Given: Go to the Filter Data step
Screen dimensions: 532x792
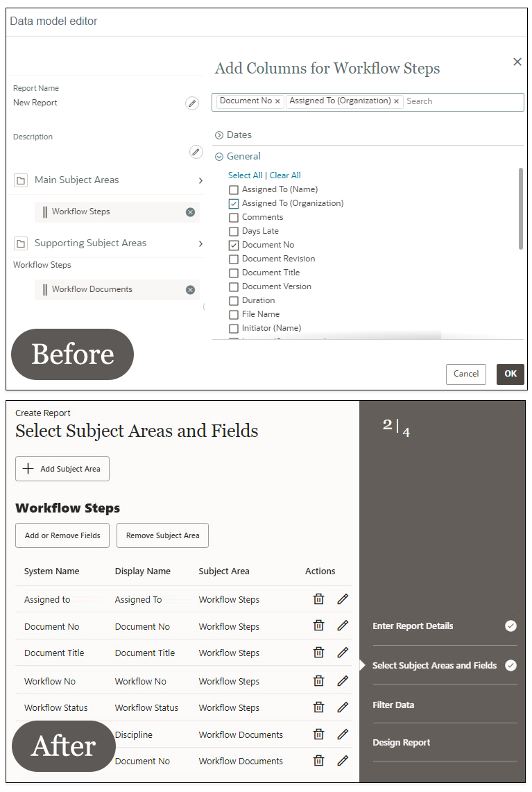Looking at the screenshot, I should point(393,705).
